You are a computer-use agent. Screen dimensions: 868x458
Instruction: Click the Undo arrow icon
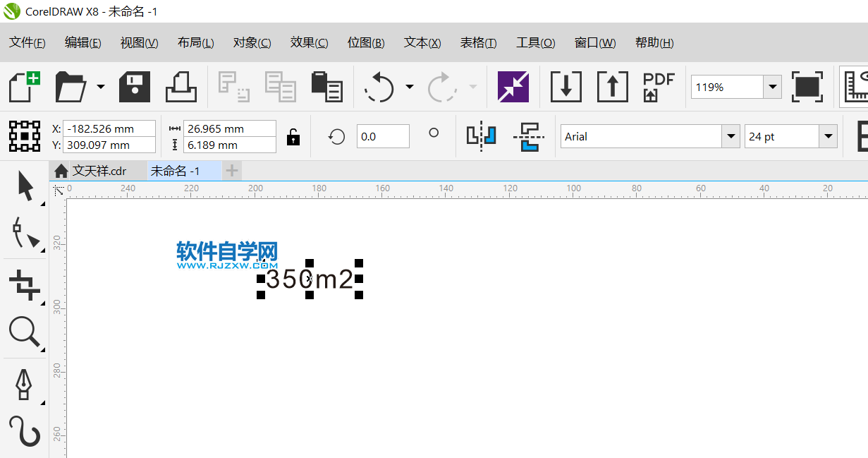381,86
